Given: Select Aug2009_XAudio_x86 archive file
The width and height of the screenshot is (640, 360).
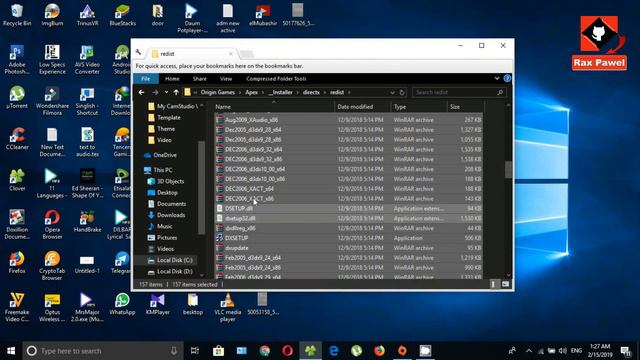Looking at the screenshot, I should [349, 120].
